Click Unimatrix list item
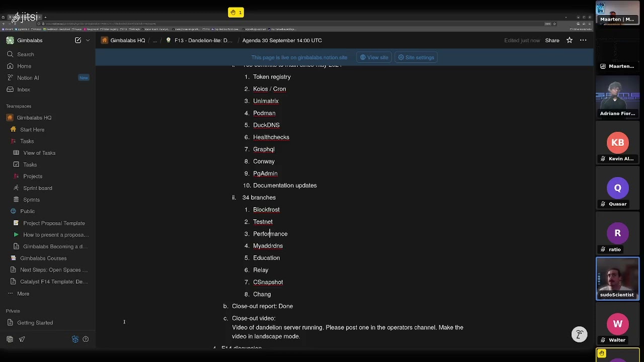This screenshot has height=362, width=644. (x=266, y=101)
